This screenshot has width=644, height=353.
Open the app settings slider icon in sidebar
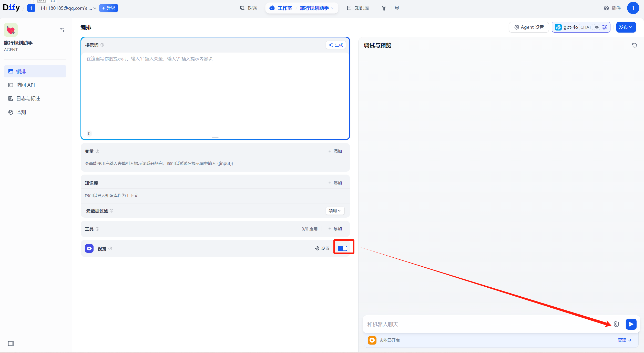tap(62, 30)
